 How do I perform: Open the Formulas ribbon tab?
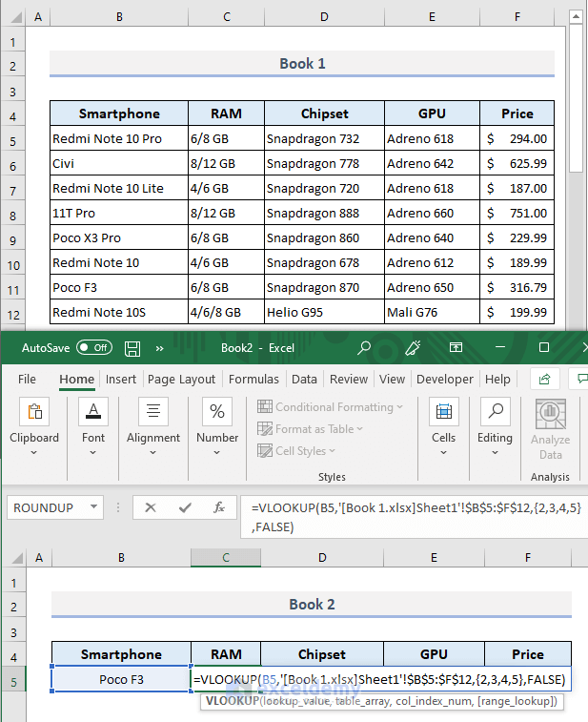[253, 379]
